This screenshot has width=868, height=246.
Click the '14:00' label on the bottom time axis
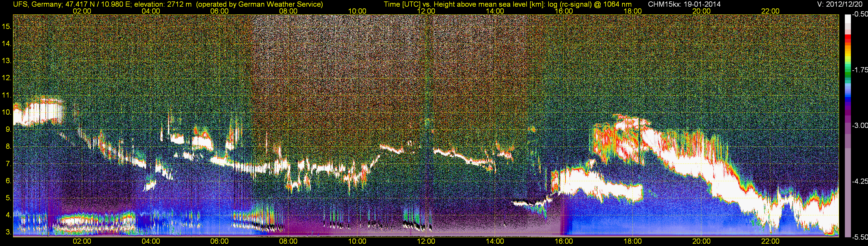pos(495,241)
